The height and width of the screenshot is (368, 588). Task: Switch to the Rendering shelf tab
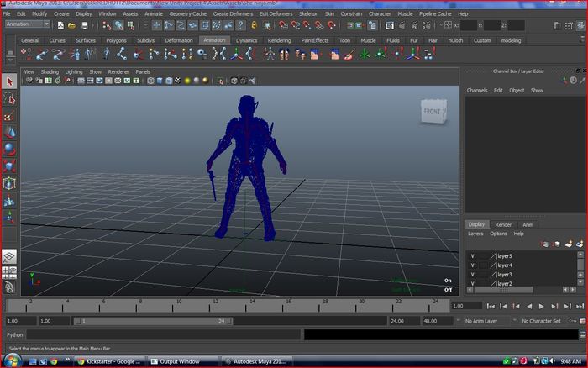(279, 40)
